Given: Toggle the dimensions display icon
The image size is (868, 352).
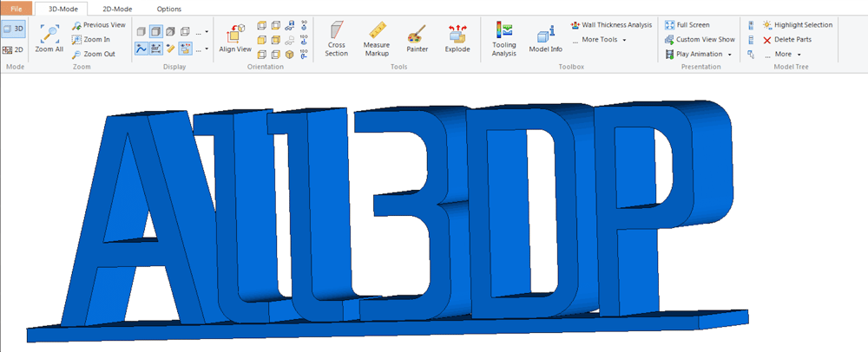Looking at the screenshot, I should [x=156, y=49].
